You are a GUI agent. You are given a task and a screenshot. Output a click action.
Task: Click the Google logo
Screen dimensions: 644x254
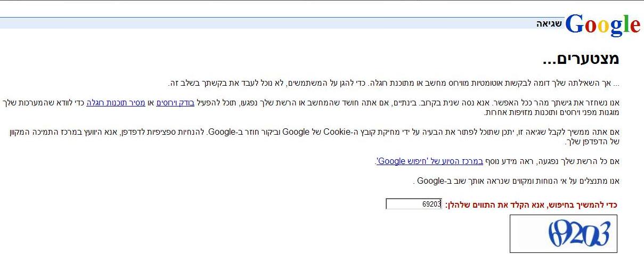coord(602,24)
